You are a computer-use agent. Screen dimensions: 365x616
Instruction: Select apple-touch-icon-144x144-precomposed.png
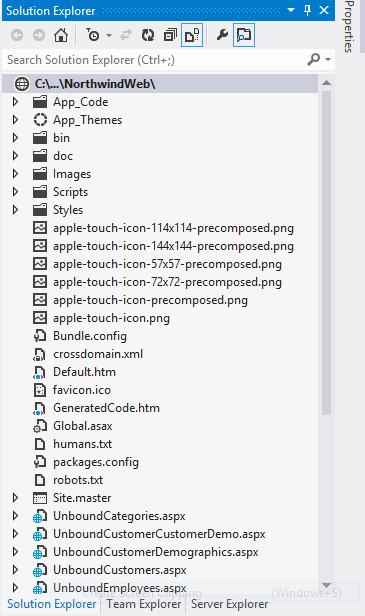tap(173, 246)
